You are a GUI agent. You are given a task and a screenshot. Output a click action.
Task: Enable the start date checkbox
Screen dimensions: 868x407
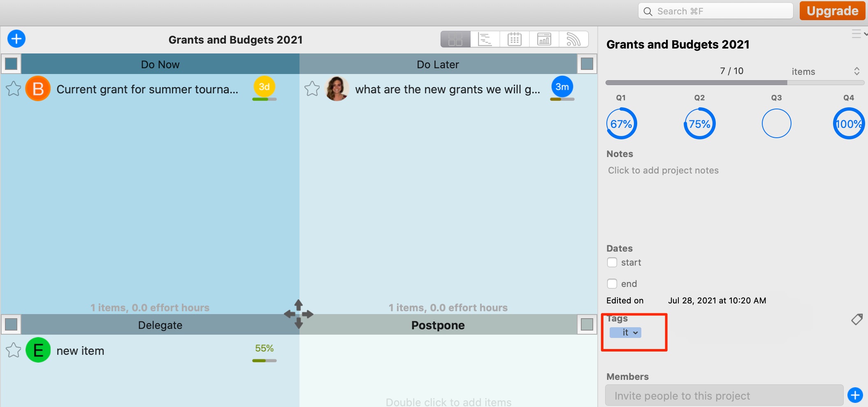click(612, 262)
